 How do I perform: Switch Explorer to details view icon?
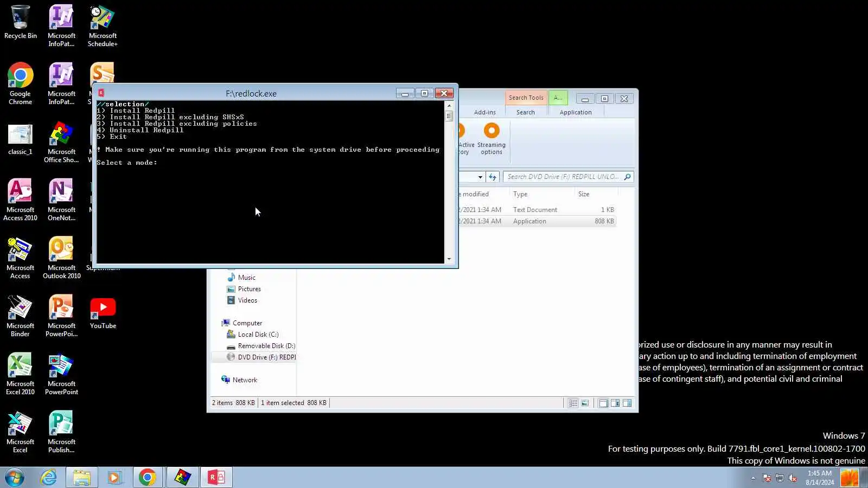573,403
